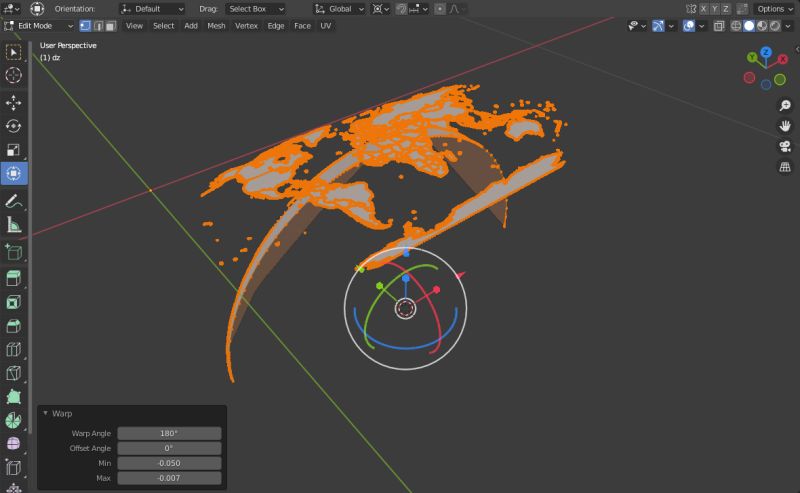The width and height of the screenshot is (800, 493).
Task: Enable vertex select mode
Action: [85, 26]
